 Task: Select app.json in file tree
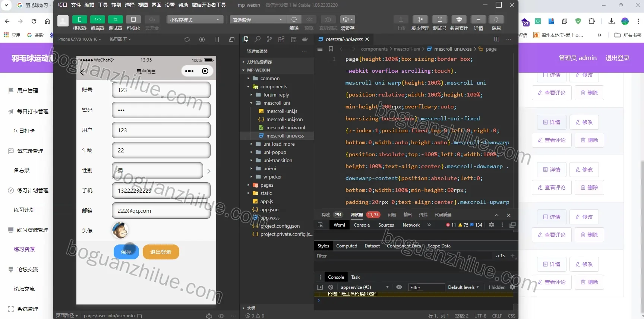pos(269,209)
